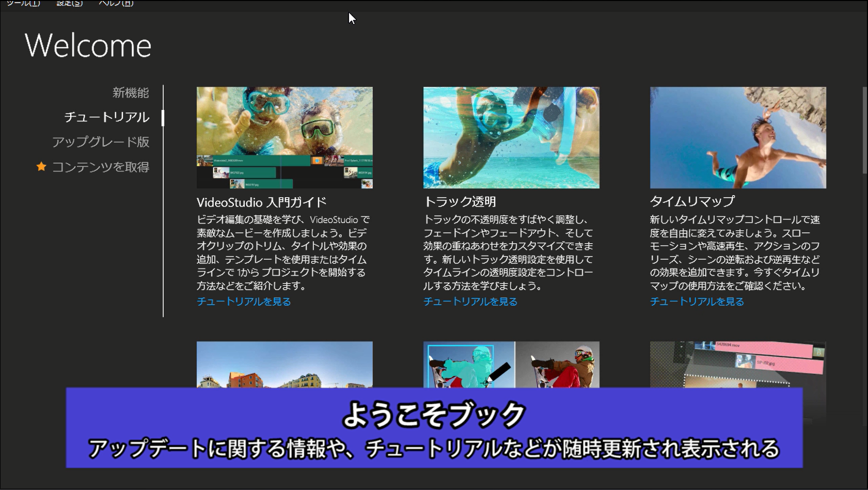Open the トラック透明 underwater thumbnail
The image size is (868, 490).
click(x=511, y=137)
